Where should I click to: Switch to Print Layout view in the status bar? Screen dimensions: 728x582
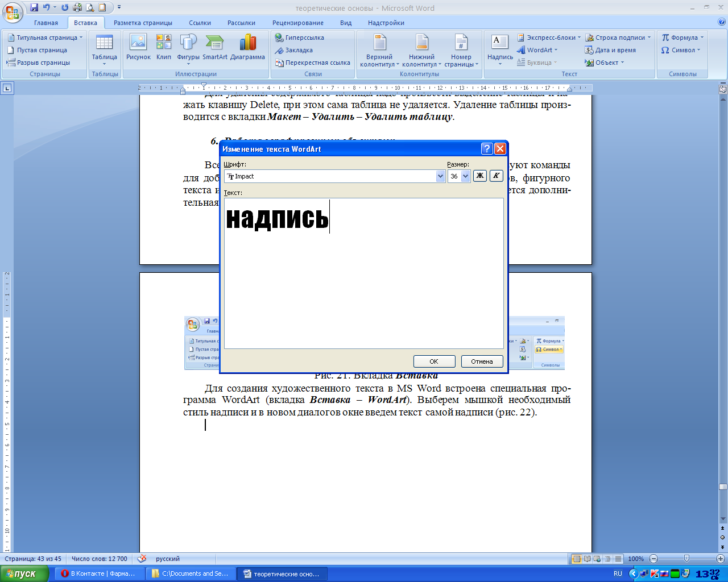click(x=577, y=559)
